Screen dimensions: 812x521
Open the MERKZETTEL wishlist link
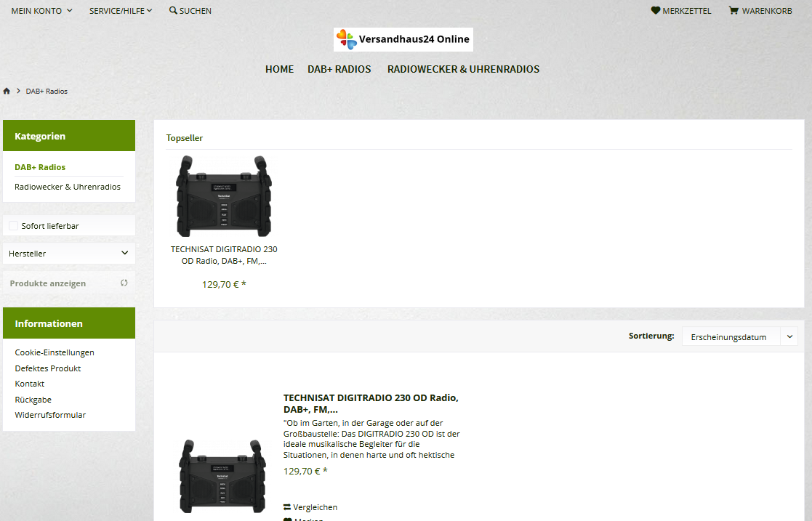(x=681, y=11)
